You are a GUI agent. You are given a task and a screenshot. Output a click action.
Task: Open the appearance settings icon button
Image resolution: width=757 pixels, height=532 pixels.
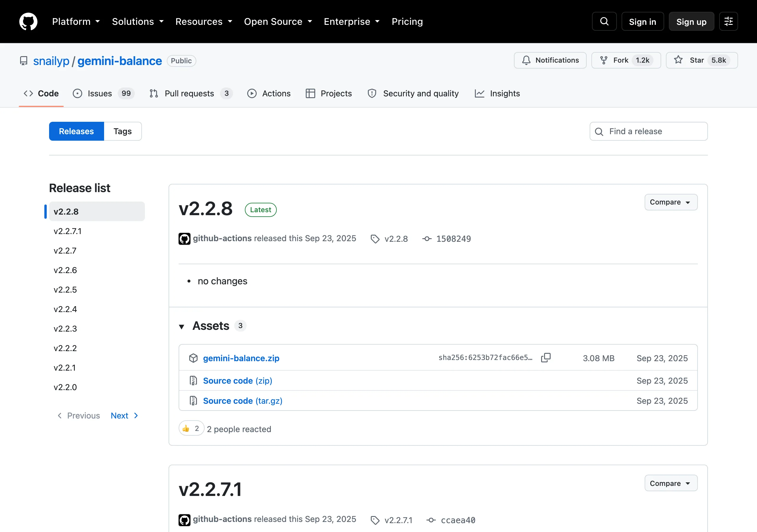click(728, 21)
